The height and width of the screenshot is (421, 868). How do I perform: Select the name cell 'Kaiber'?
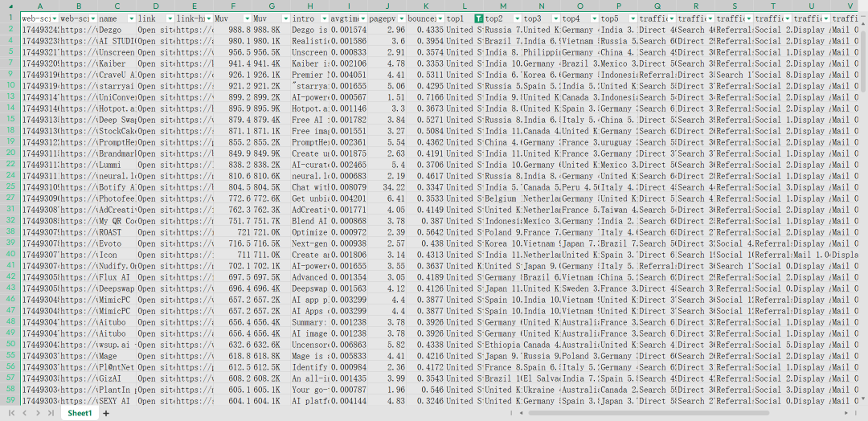coord(117,63)
